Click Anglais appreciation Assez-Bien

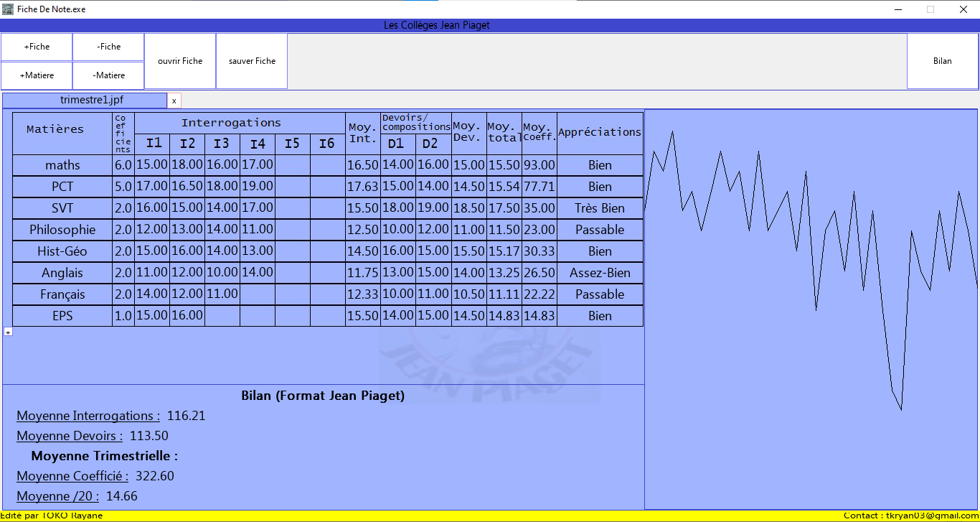click(600, 273)
